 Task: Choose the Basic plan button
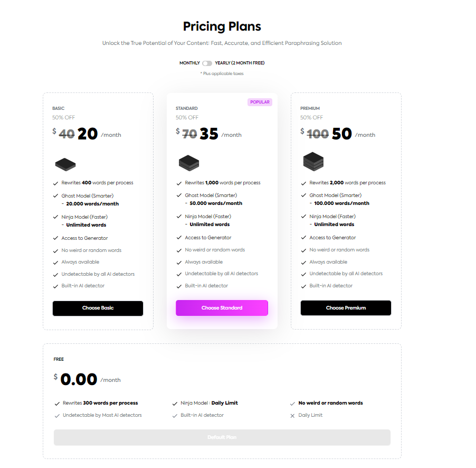(x=98, y=308)
